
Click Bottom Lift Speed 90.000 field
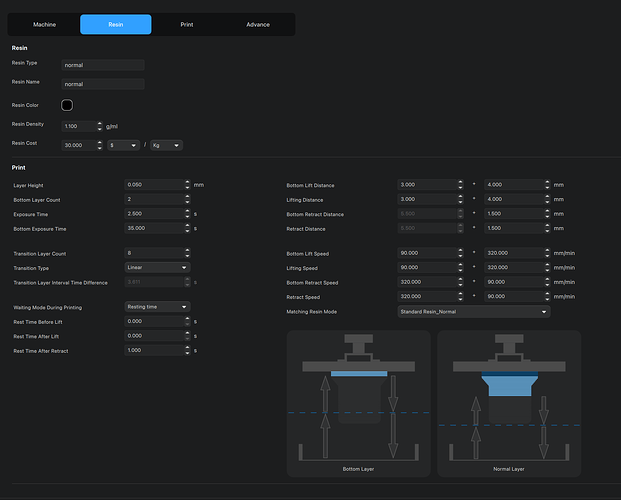pyautogui.click(x=427, y=253)
